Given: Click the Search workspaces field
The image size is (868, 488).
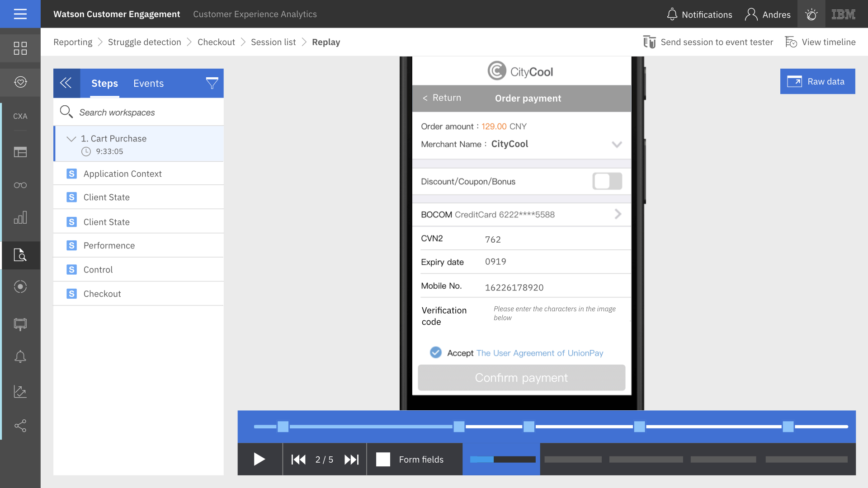Looking at the screenshot, I should coord(138,112).
